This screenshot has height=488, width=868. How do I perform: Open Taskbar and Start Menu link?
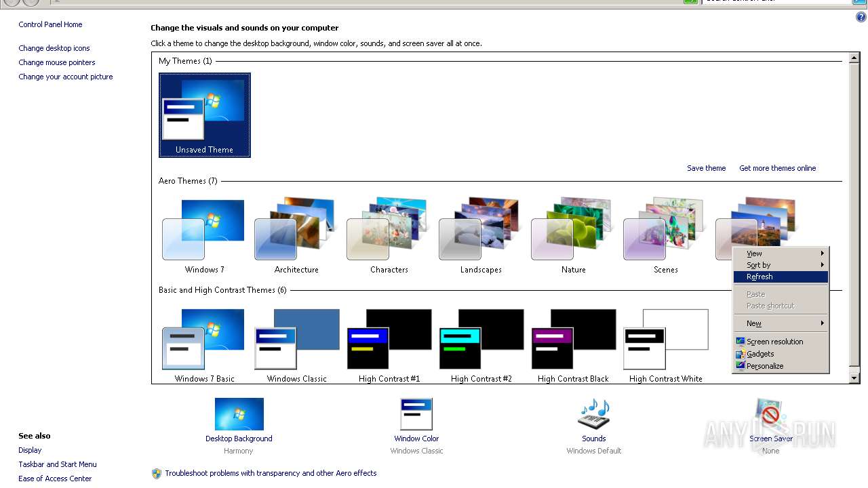click(57, 464)
